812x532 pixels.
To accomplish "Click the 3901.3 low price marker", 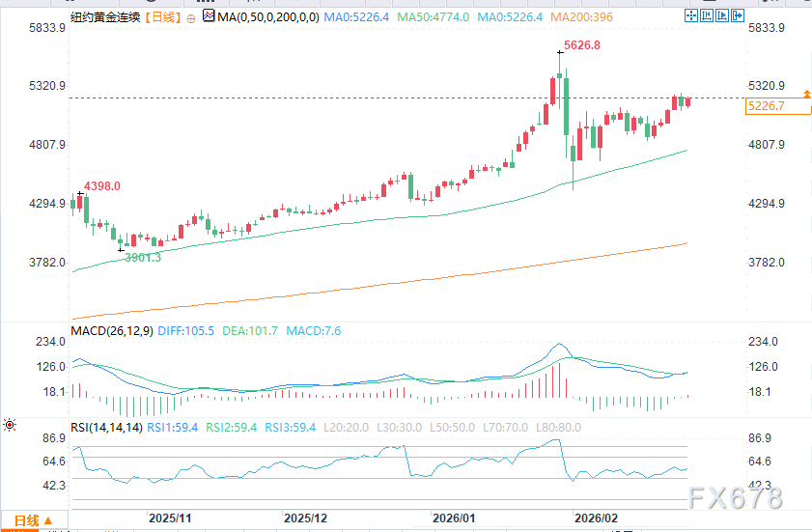I will coord(143,257).
